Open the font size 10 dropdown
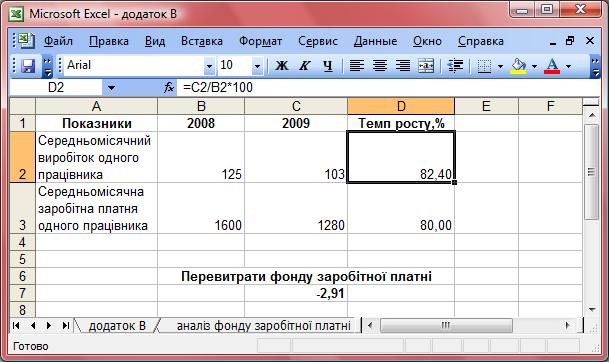Viewport: 609px width, 362px height. click(257, 66)
